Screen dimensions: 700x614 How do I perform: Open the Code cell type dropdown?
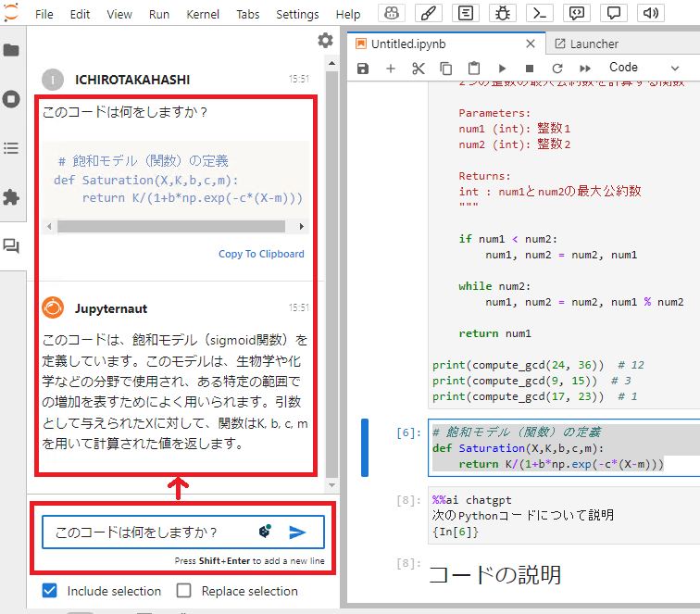(x=644, y=68)
